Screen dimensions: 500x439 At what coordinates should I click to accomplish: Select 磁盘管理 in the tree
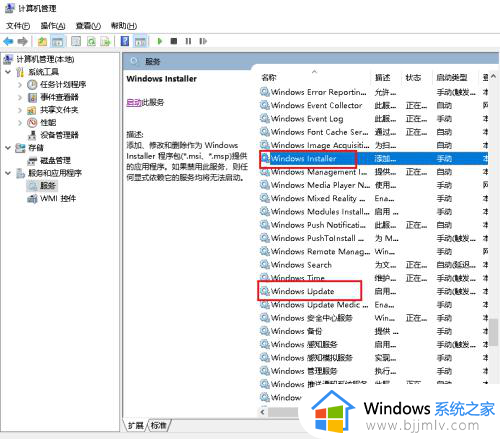coord(55,160)
